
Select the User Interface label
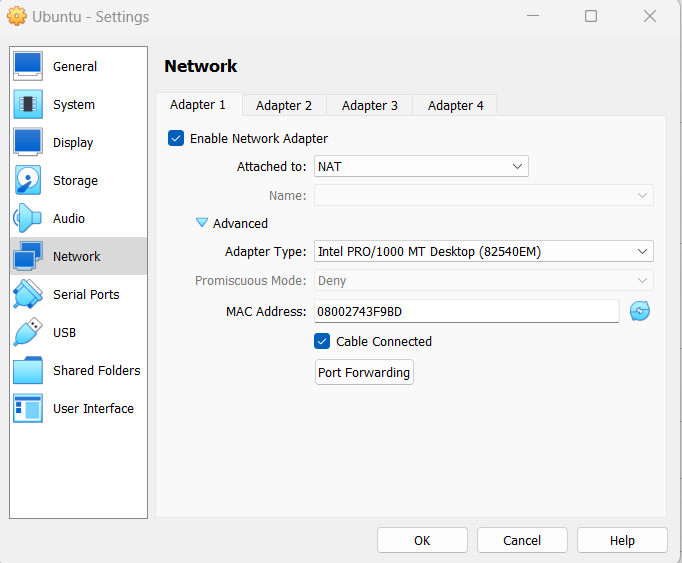93,409
